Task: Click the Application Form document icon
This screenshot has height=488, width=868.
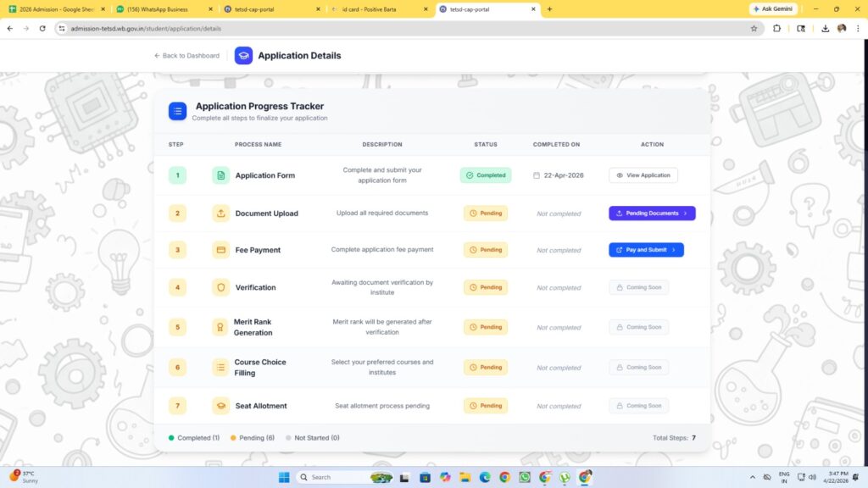Action: click(x=221, y=175)
